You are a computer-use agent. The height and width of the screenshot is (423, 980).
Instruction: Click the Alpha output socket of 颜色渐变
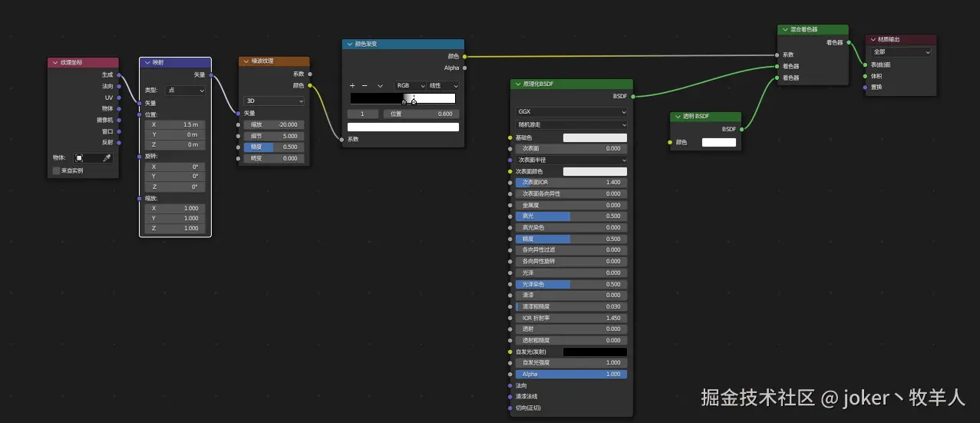[x=464, y=68]
